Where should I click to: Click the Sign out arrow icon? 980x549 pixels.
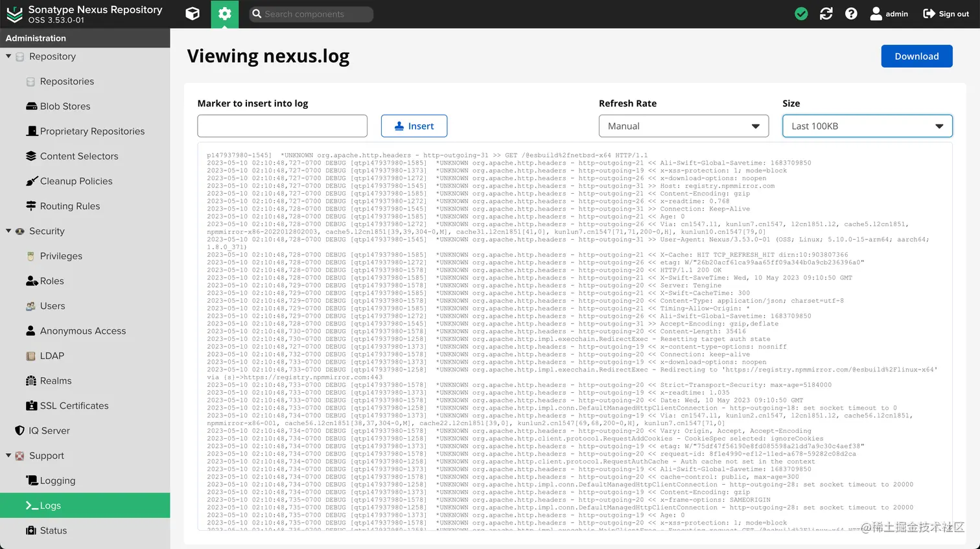pos(929,14)
